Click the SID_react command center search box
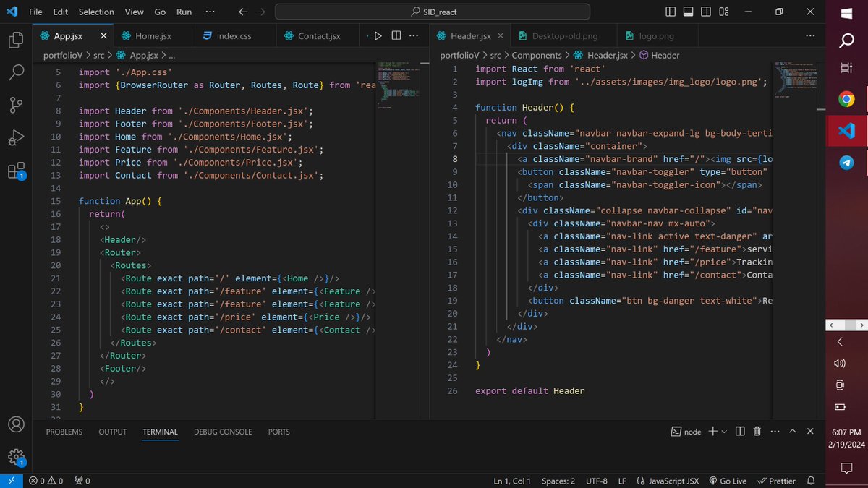The width and height of the screenshot is (868, 488). coord(433,12)
